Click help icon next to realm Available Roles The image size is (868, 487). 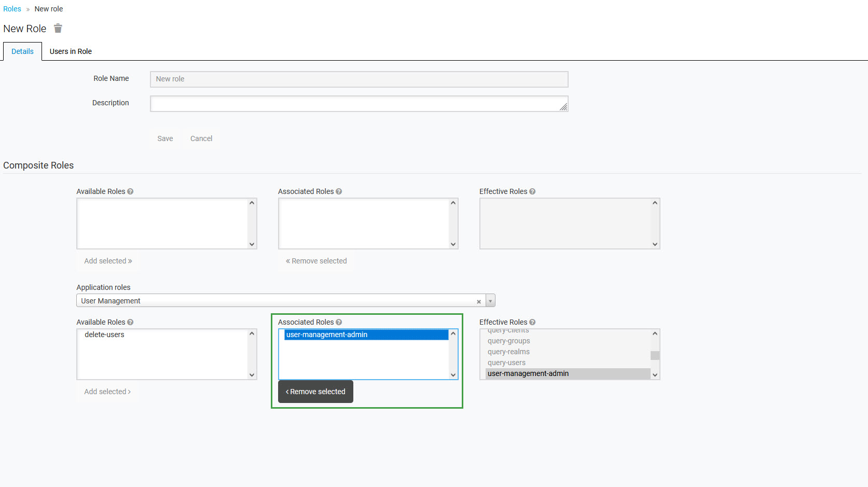coord(130,191)
